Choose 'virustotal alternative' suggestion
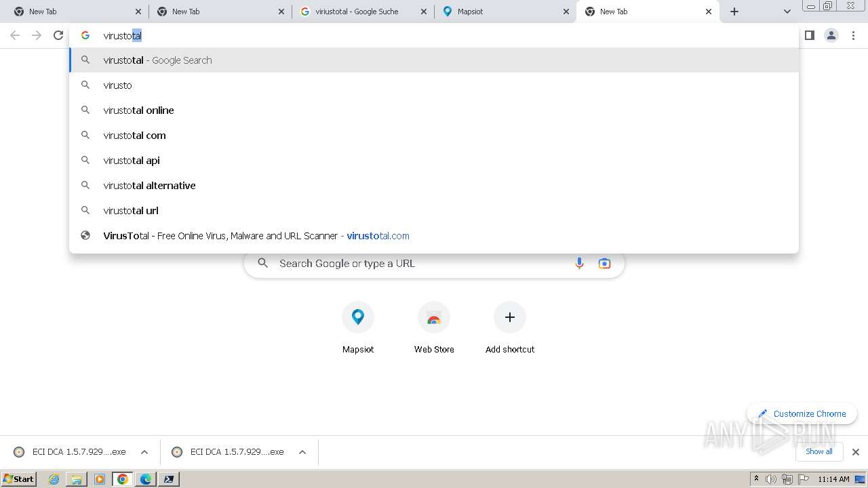868x488 pixels. tap(434, 186)
